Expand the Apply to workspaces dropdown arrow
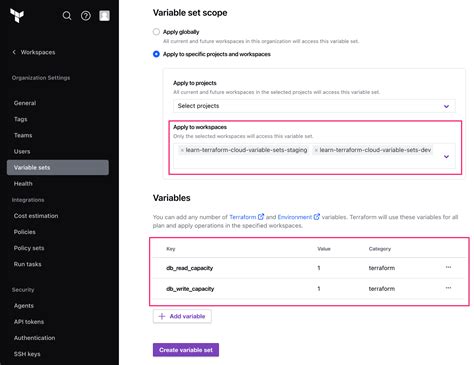This screenshot has width=474, height=365. tap(446, 156)
